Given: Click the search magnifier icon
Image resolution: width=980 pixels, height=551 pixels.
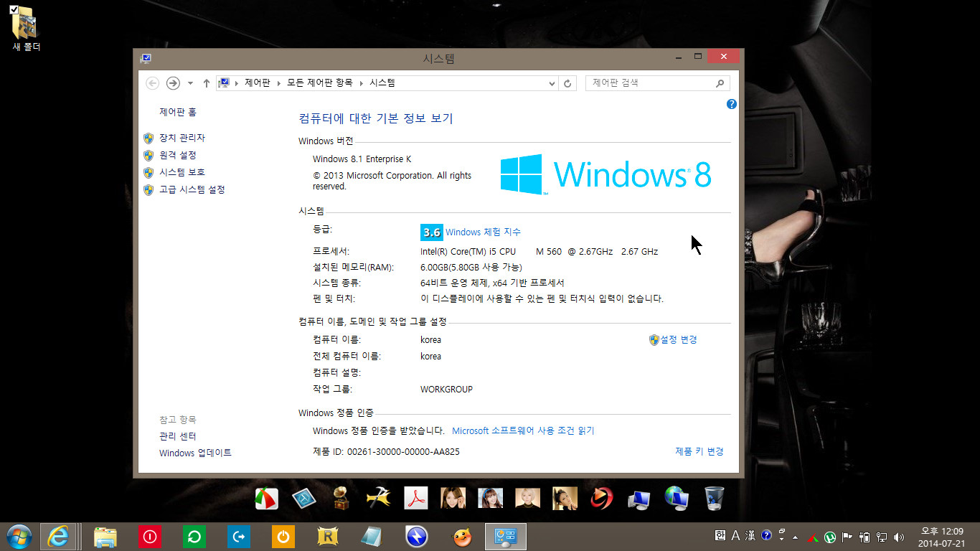Looking at the screenshot, I should (x=720, y=83).
